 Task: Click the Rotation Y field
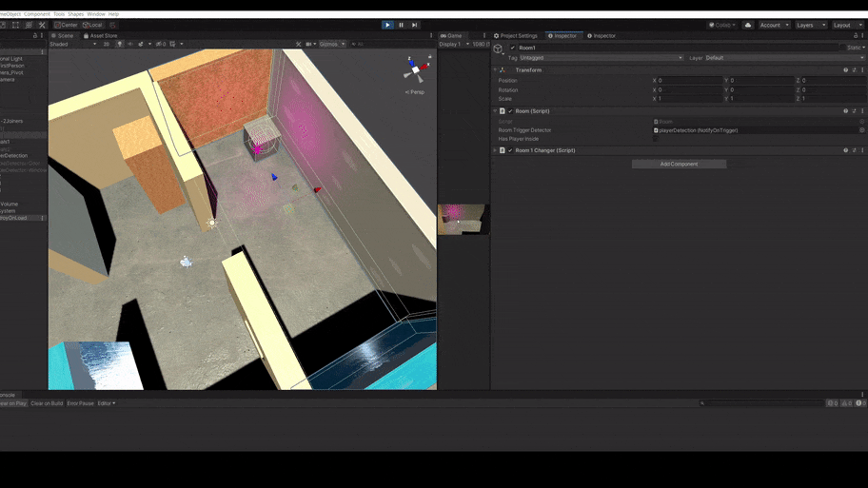coord(761,89)
